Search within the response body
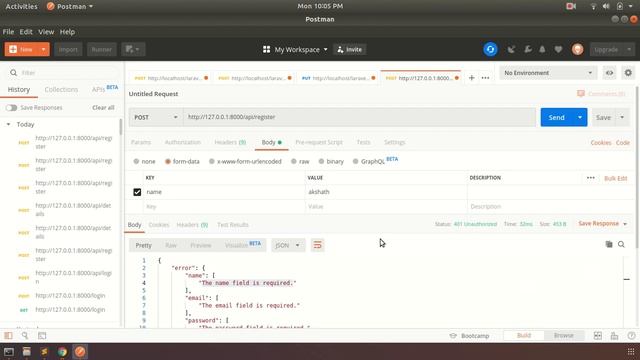640x360 pixels. 621,244
